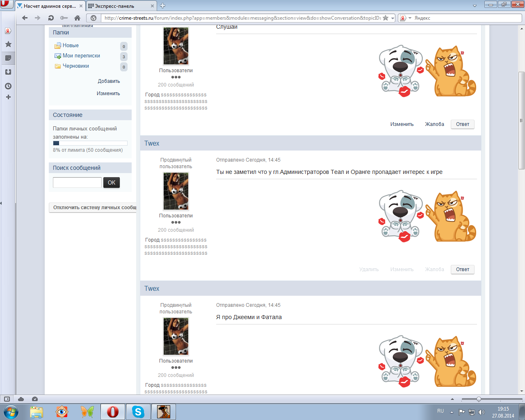
Task: Click the globe site info badge
Action: [94, 18]
